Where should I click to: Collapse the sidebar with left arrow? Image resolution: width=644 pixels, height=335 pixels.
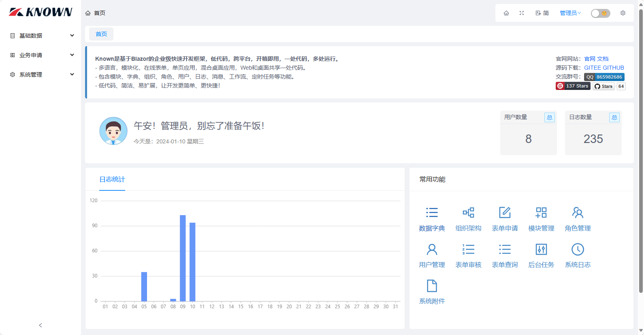click(41, 325)
